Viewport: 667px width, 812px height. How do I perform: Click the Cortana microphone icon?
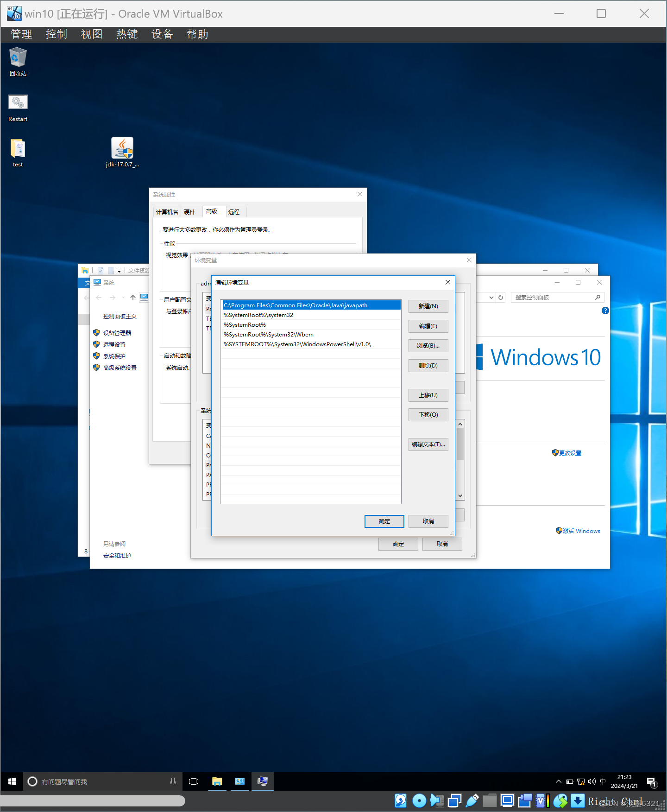pyautogui.click(x=173, y=781)
